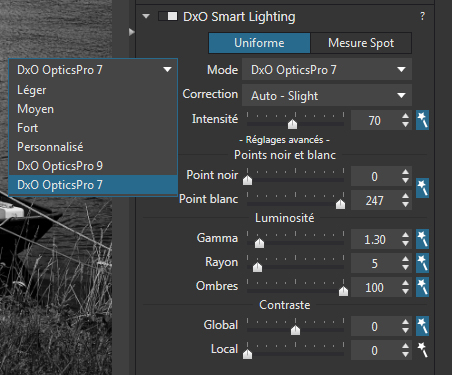Image resolution: width=452 pixels, height=375 pixels.
Task: Decrease Intensité with the down stepper arrow
Action: pos(405,125)
